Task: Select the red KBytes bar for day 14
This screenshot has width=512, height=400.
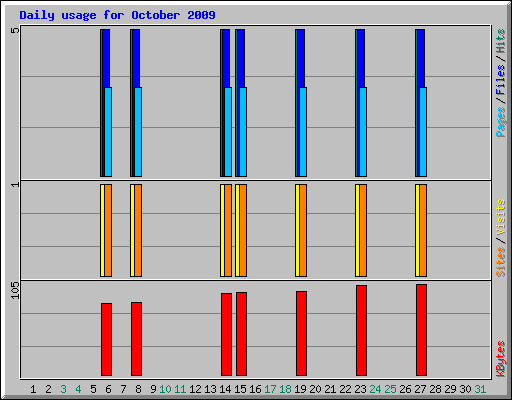Action: tap(226, 334)
